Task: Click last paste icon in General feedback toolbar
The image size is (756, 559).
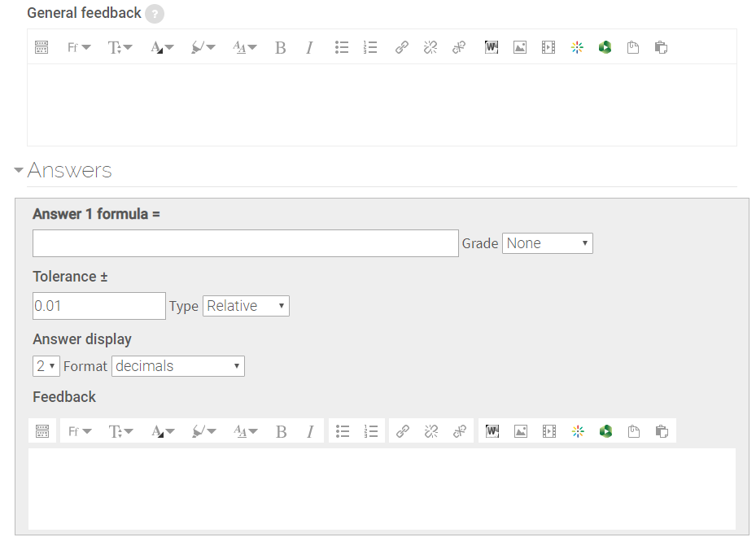Action: click(661, 47)
